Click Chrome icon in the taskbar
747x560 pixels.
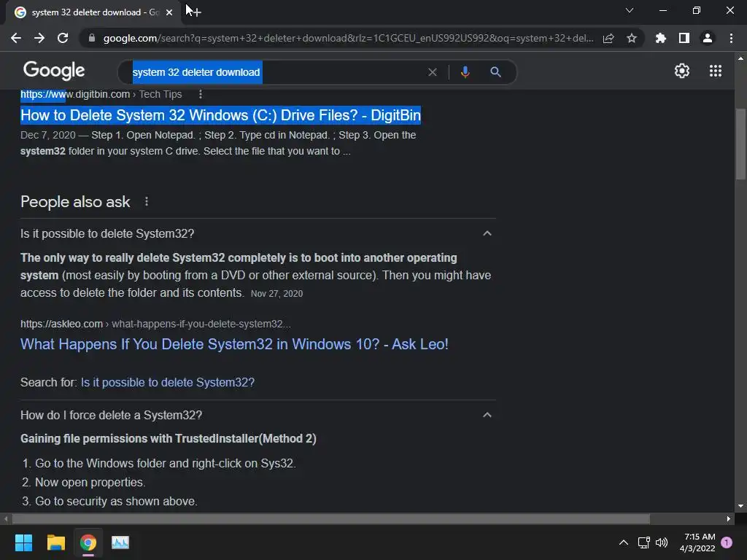[88, 542]
